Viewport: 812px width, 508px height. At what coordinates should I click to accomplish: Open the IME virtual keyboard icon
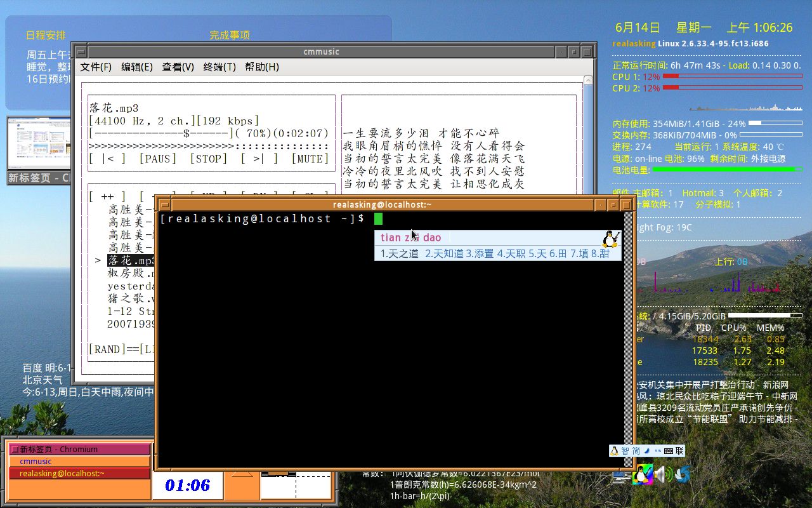pos(668,451)
